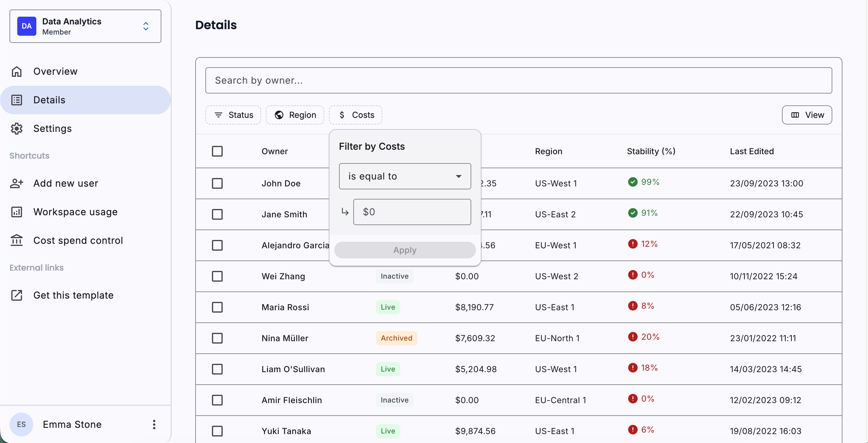Viewport: 868px width, 443px height.
Task: Click the Overview home icon
Action: pos(16,71)
